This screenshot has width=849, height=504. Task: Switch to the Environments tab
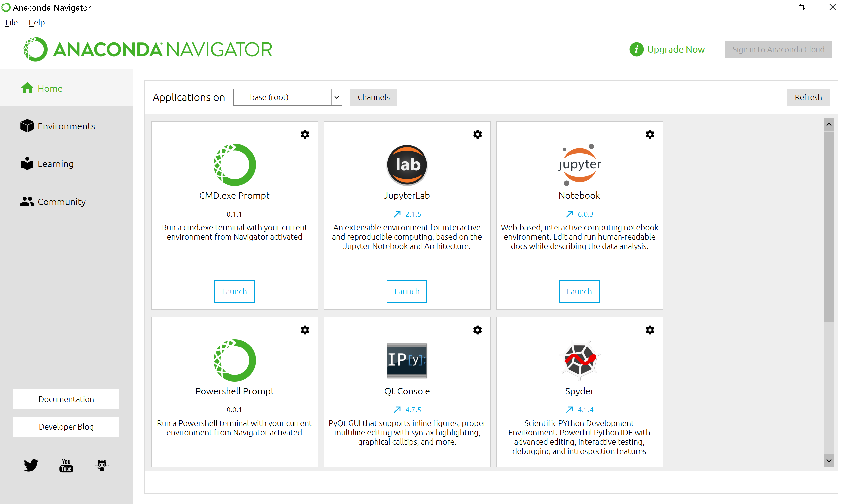tap(66, 126)
